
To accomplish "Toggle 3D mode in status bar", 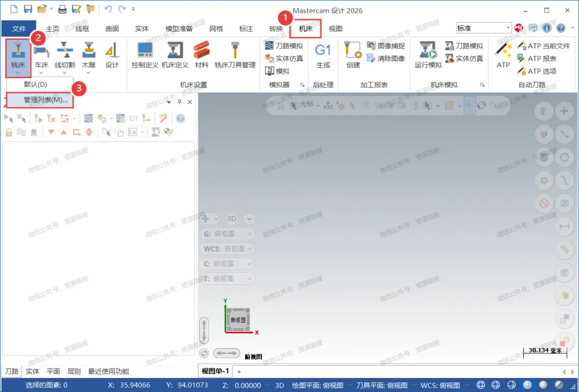I will 279,386.
